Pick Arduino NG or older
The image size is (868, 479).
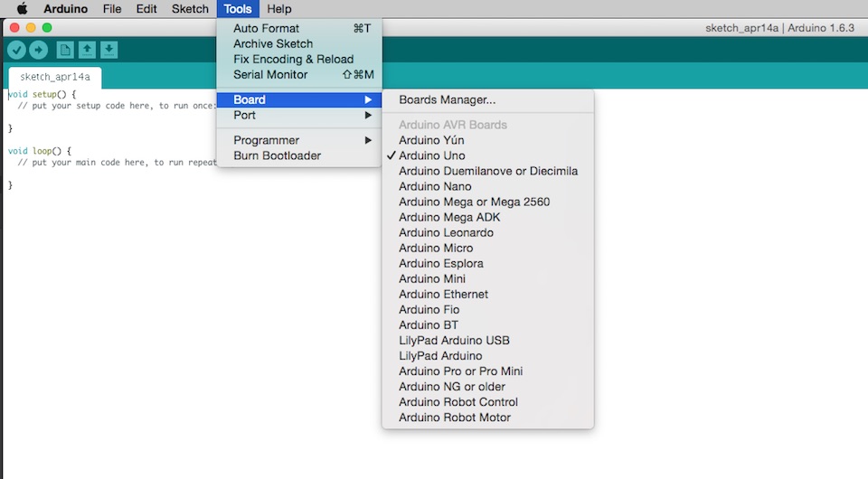click(x=487, y=387)
